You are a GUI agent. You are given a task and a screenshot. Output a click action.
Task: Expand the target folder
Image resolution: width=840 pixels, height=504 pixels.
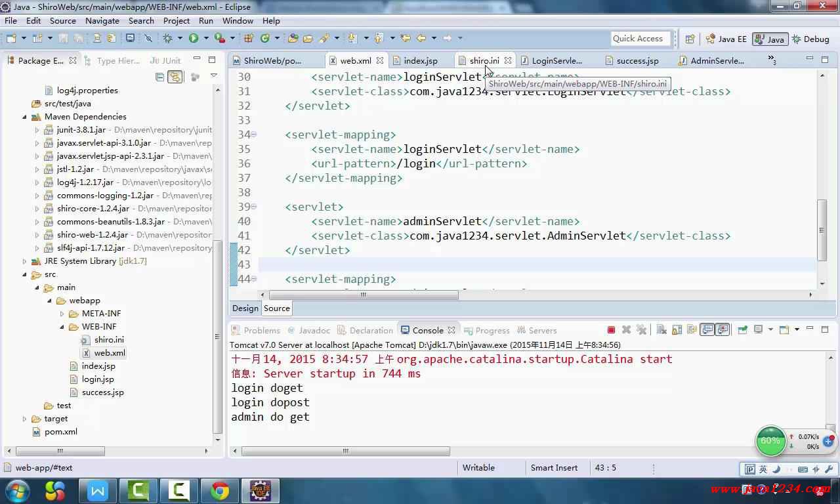pyautogui.click(x=25, y=419)
